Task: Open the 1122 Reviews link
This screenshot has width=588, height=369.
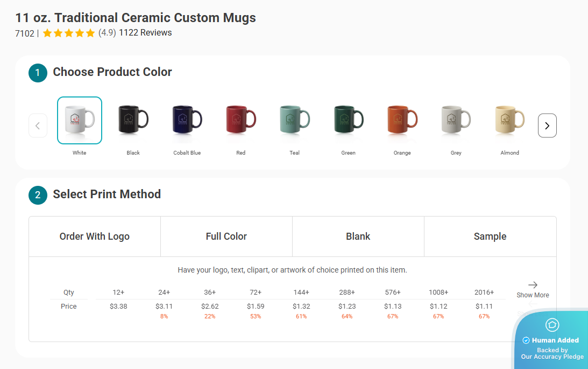Action: 145,33
